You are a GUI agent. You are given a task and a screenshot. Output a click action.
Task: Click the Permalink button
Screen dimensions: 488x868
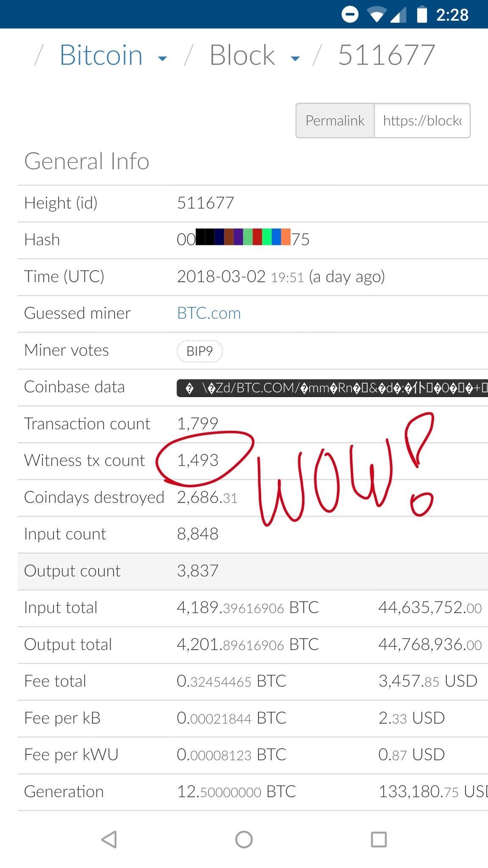click(x=335, y=121)
